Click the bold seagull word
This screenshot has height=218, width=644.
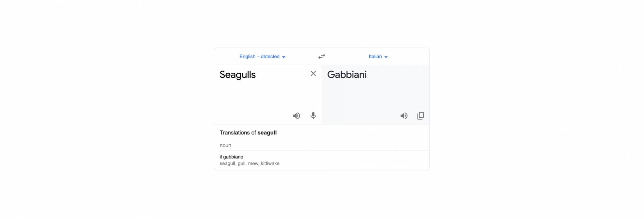pyautogui.click(x=267, y=132)
